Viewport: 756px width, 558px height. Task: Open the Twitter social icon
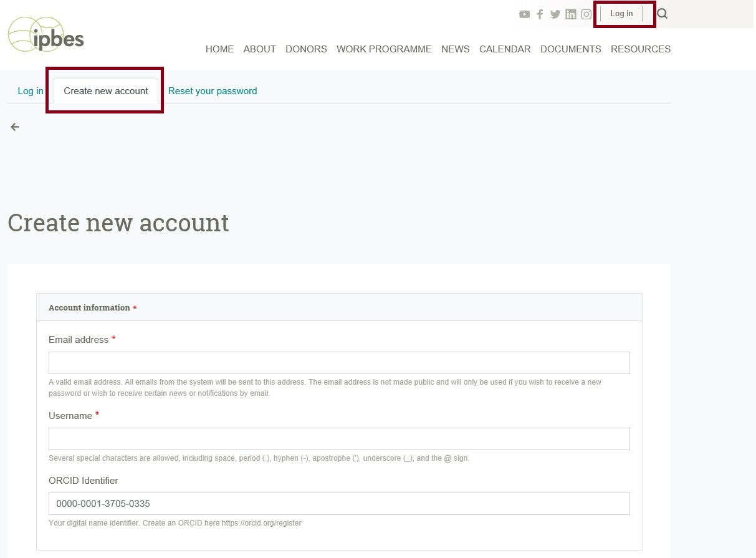555,14
